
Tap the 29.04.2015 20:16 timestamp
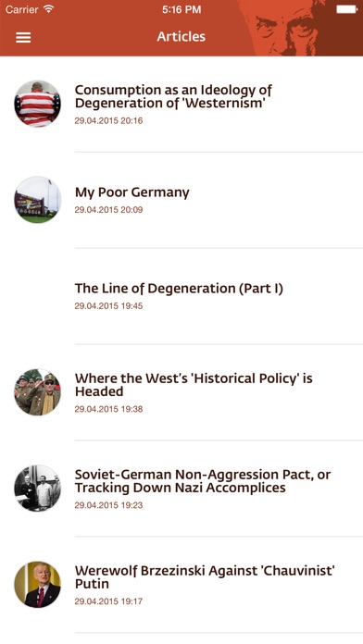108,120
